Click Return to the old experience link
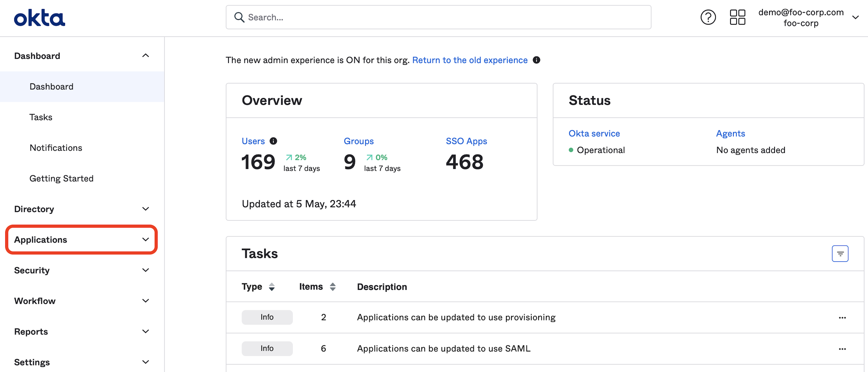 coord(470,60)
